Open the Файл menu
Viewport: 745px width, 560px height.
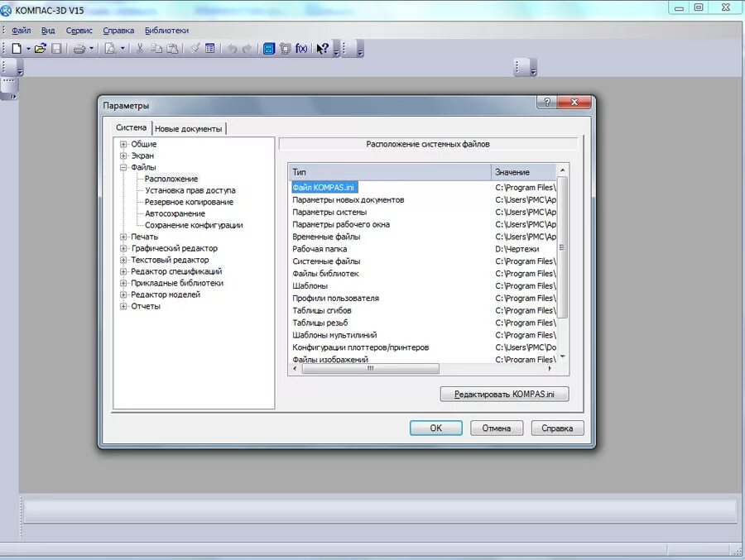[21, 31]
